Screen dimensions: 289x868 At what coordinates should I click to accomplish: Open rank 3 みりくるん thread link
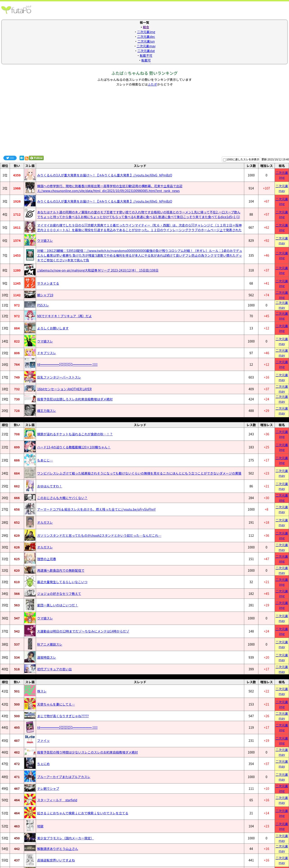tap(105, 201)
